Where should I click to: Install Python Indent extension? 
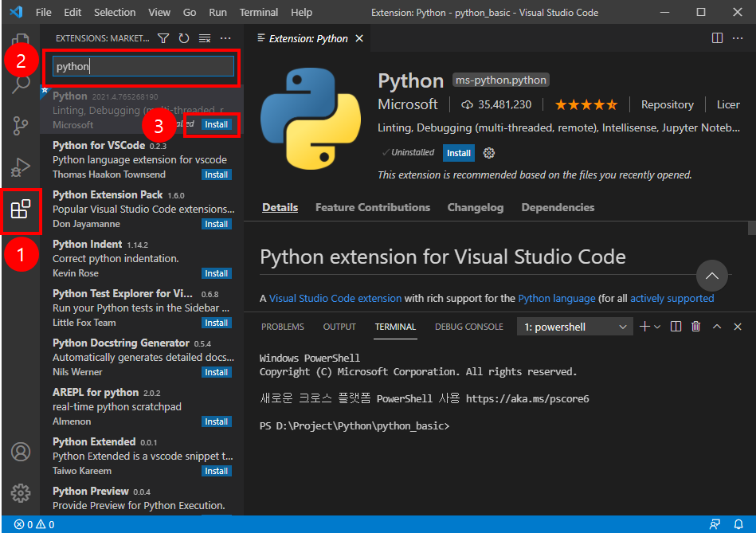(216, 273)
